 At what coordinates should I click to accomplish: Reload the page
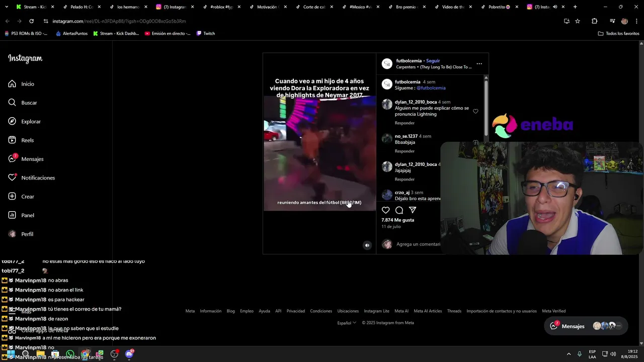pos(31,21)
